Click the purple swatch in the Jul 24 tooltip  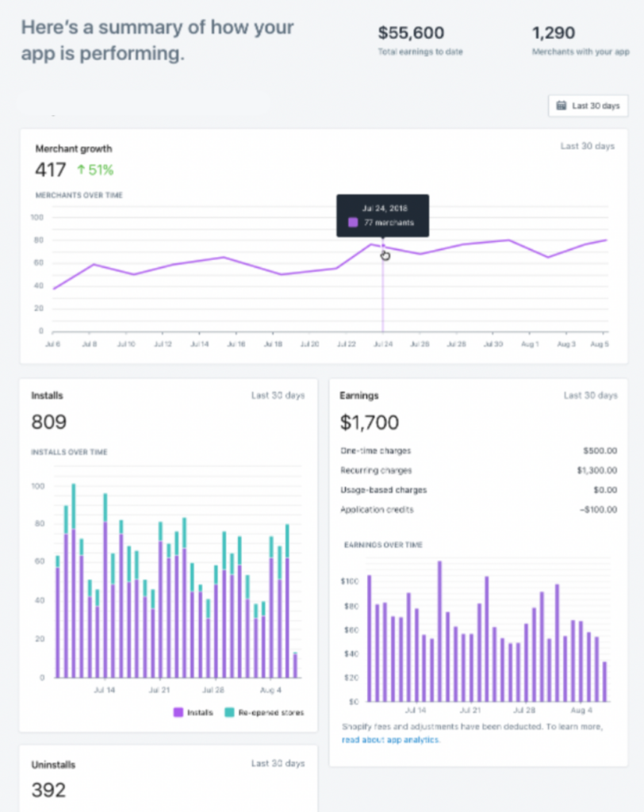[x=353, y=221]
